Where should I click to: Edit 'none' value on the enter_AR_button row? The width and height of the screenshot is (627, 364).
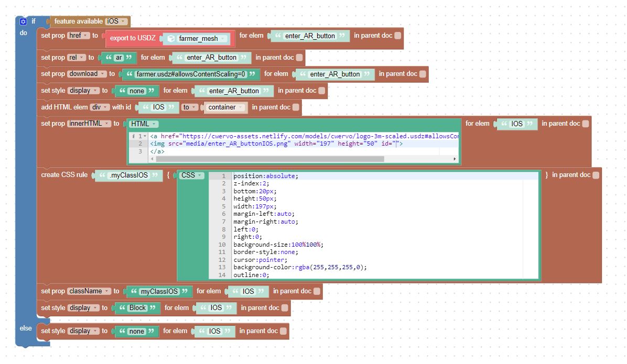pyautogui.click(x=137, y=91)
